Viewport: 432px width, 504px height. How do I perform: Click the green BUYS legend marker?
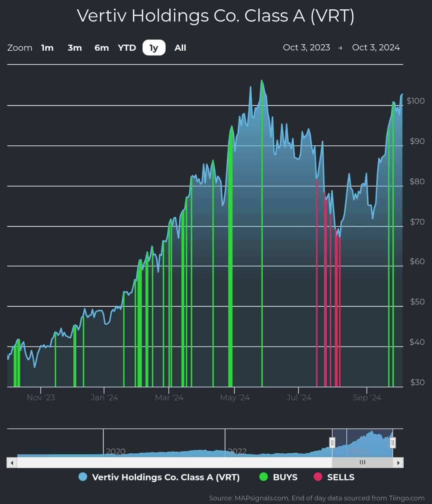pyautogui.click(x=264, y=477)
